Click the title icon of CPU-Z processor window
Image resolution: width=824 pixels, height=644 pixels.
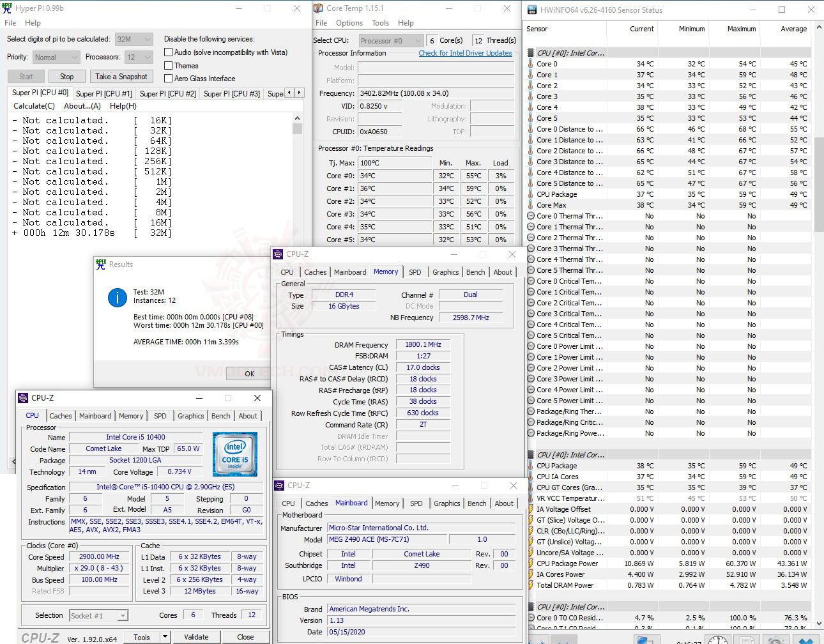click(23, 397)
